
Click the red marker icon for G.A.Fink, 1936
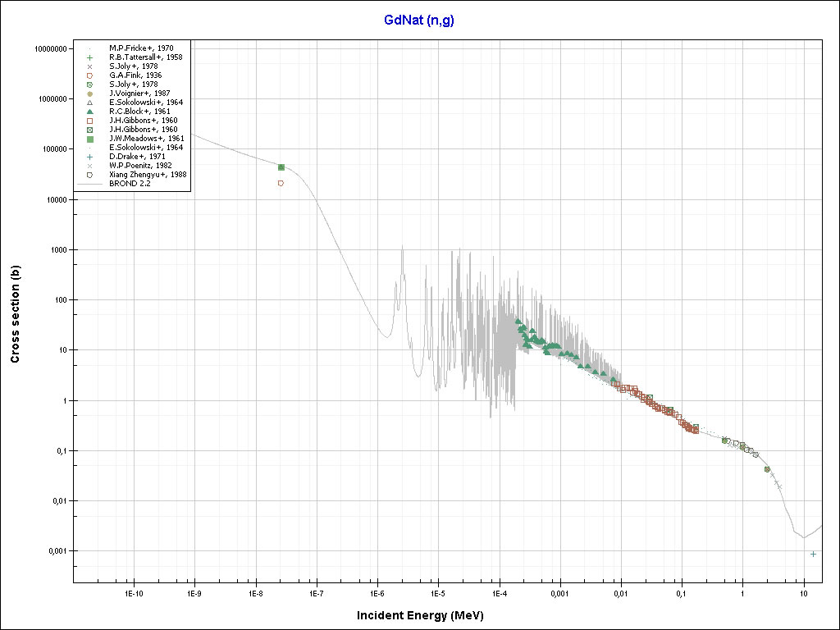(x=89, y=75)
